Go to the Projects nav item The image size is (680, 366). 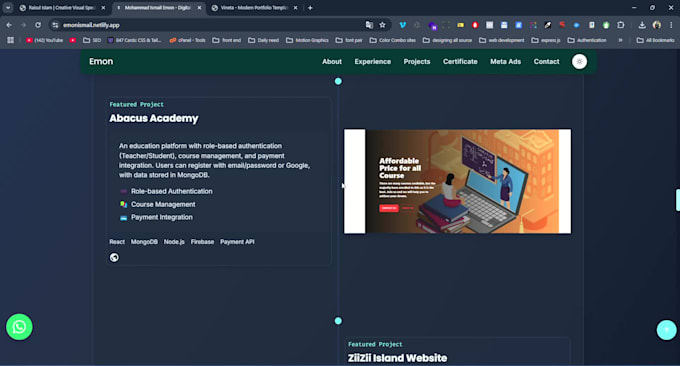pyautogui.click(x=417, y=62)
